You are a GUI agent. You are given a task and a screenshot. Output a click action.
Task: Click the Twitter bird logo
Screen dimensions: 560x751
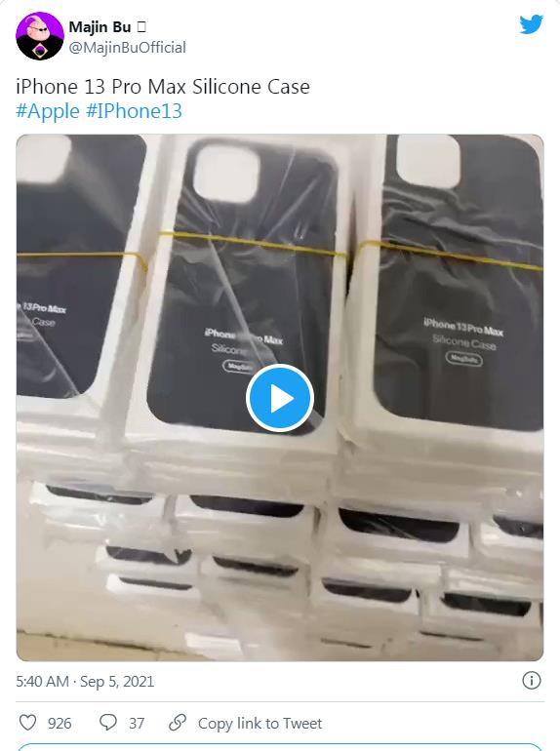532,24
